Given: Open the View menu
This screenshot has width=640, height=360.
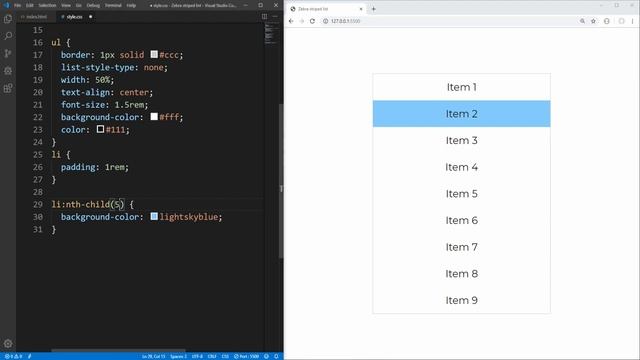Looking at the screenshot, I should [x=66, y=5].
